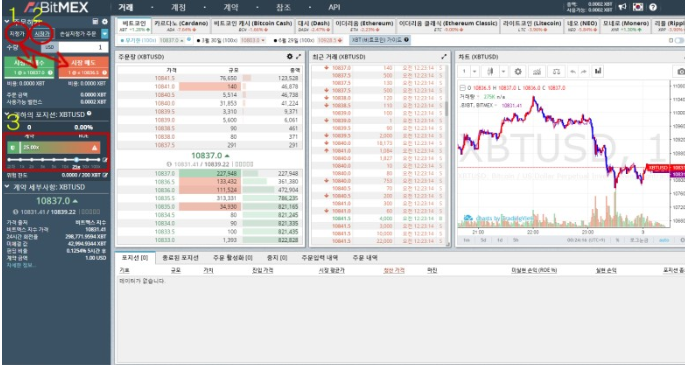Undo the last chart action

tap(573, 71)
